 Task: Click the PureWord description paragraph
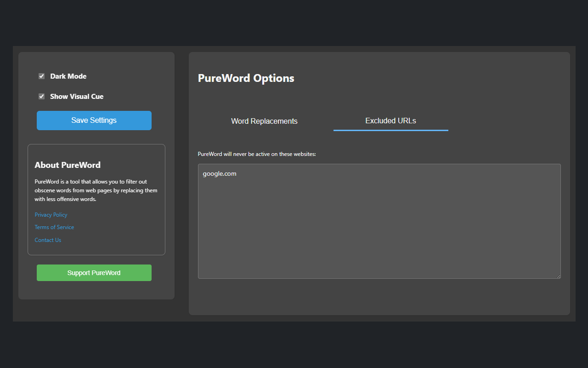96,190
